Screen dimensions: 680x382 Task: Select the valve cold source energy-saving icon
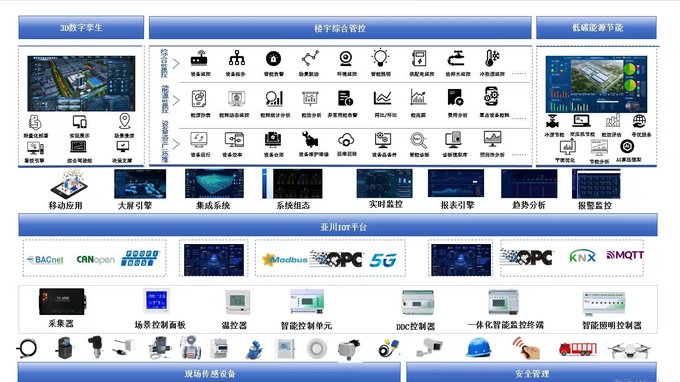[x=552, y=122]
